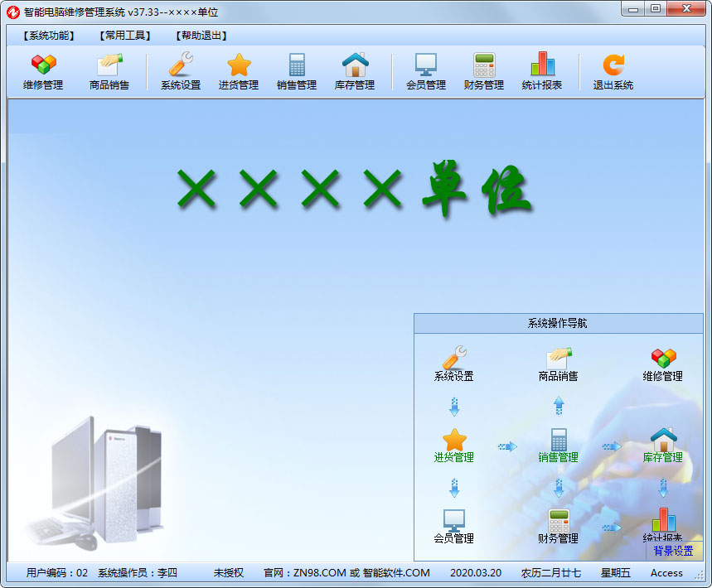The image size is (712, 588).
Task: Open 销售管理 in the navigation panel
Action: point(558,446)
